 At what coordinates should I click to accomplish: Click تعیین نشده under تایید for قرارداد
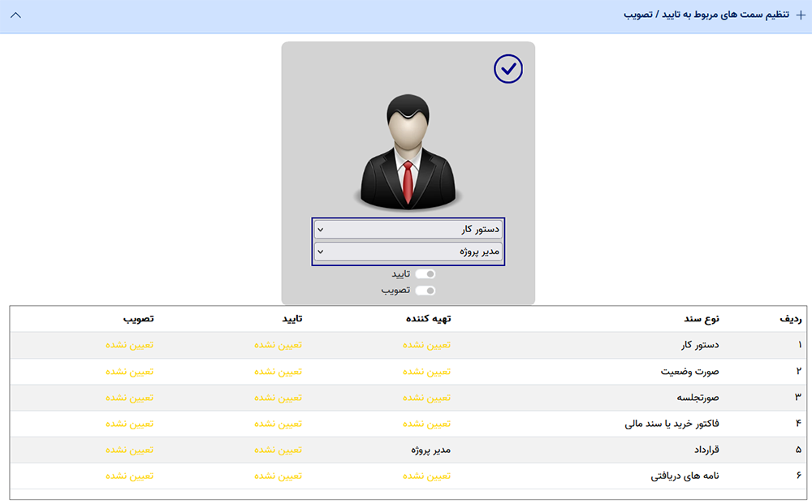point(278,450)
